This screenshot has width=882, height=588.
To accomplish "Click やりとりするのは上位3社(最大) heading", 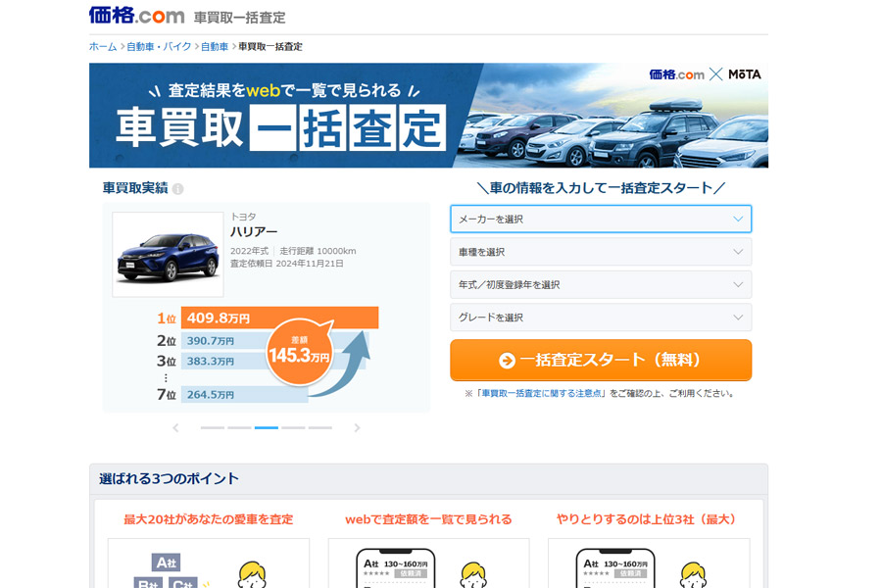I will (647, 519).
